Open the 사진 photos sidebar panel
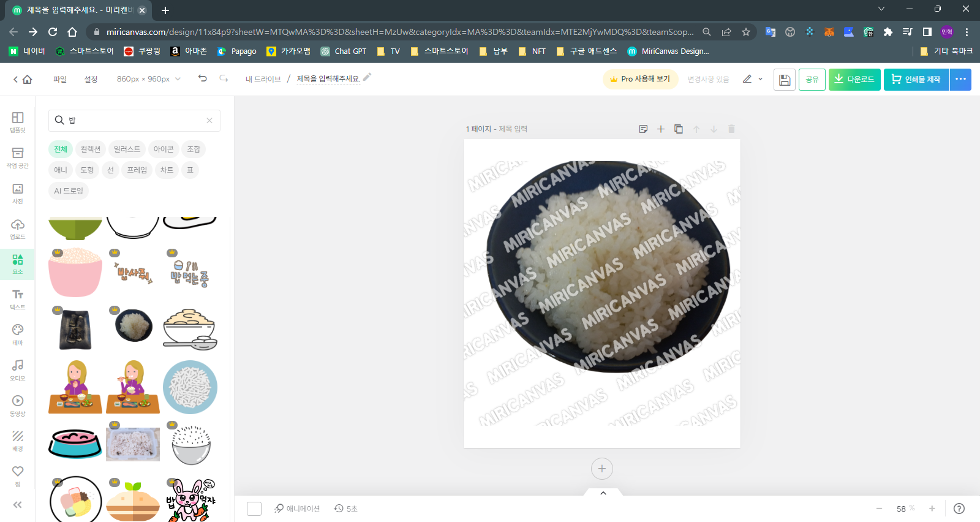 click(x=18, y=193)
